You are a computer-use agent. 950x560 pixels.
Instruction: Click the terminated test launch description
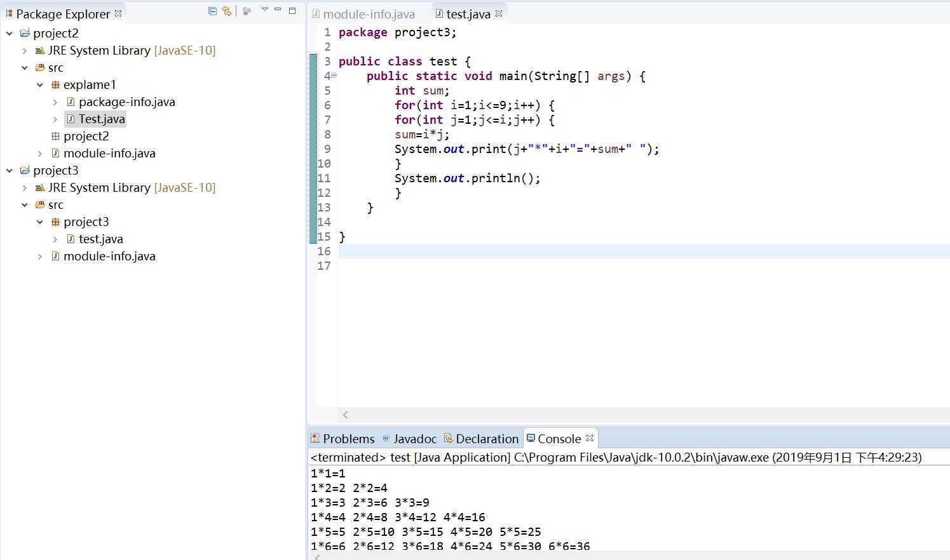coord(616,457)
